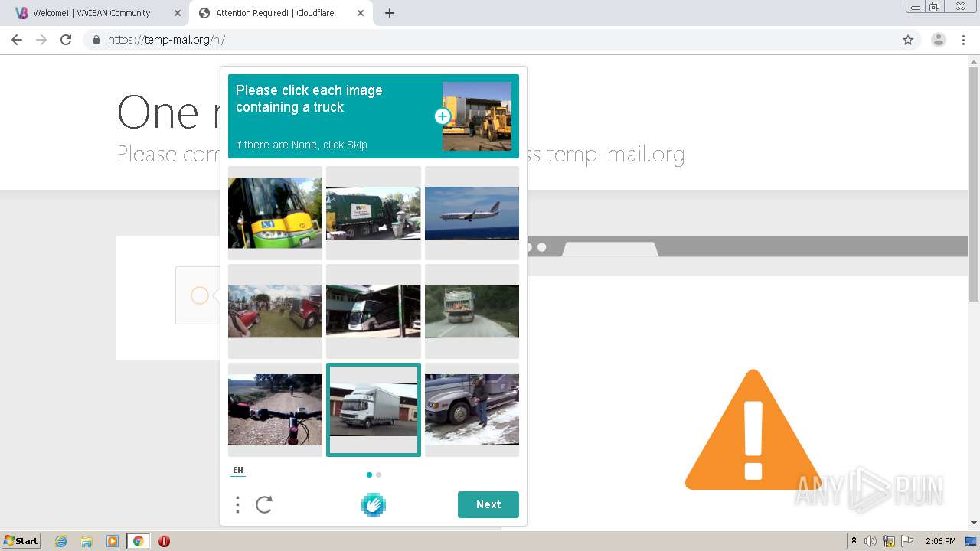Select the bicycle handlebar trail image

coord(275,409)
